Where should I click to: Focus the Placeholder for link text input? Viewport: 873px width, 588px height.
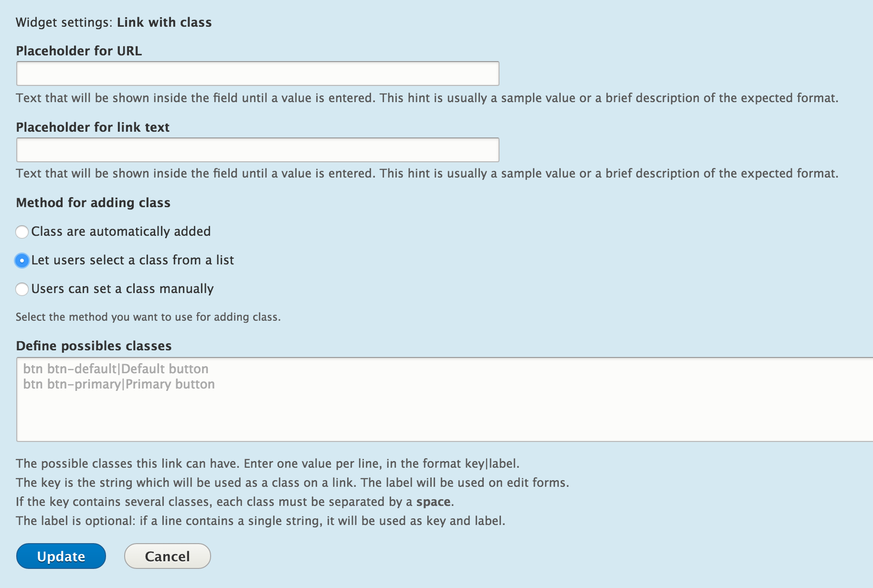[x=257, y=150]
